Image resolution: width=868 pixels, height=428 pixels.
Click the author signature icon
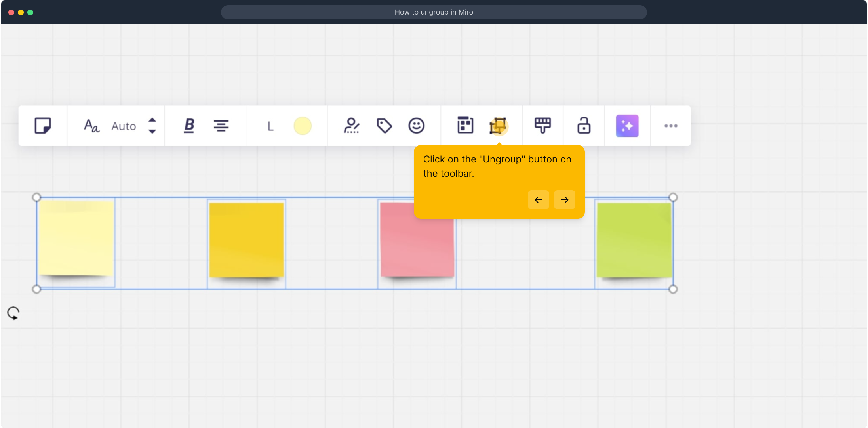click(351, 126)
